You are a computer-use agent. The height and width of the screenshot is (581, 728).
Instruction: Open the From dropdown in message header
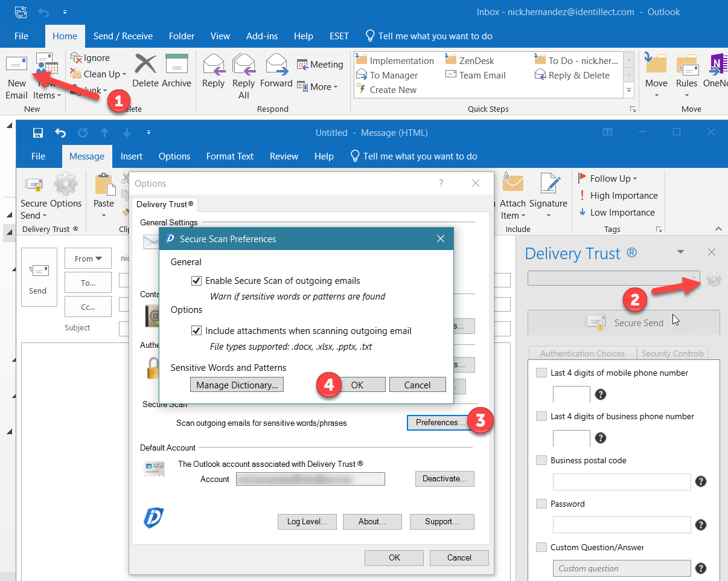coord(88,258)
